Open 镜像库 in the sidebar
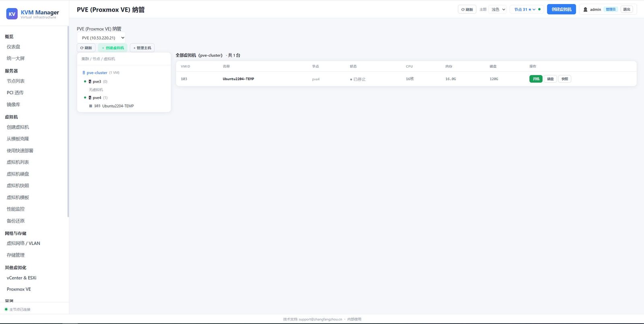This screenshot has width=644, height=324. pos(14,104)
